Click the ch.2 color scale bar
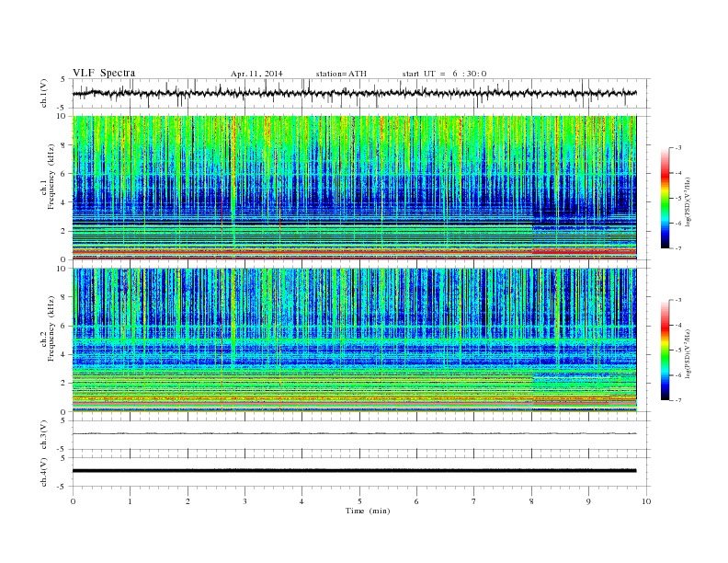The width and height of the screenshot is (728, 563). [x=665, y=350]
